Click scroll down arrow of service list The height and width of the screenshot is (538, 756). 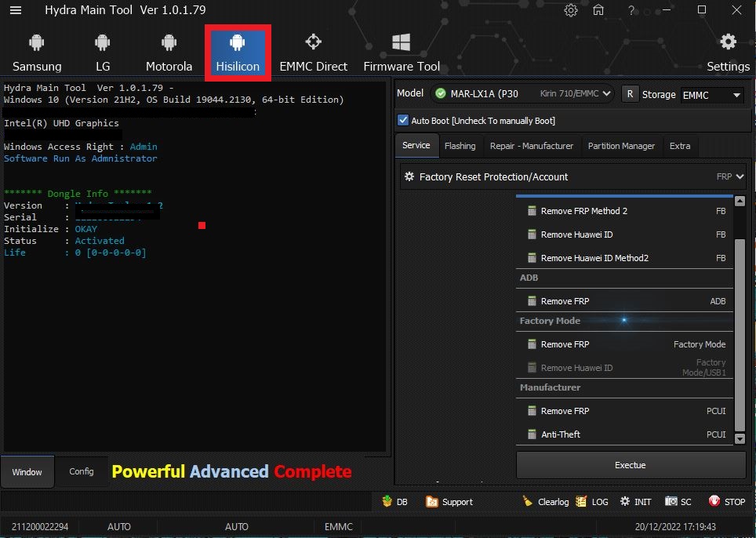[x=740, y=438]
